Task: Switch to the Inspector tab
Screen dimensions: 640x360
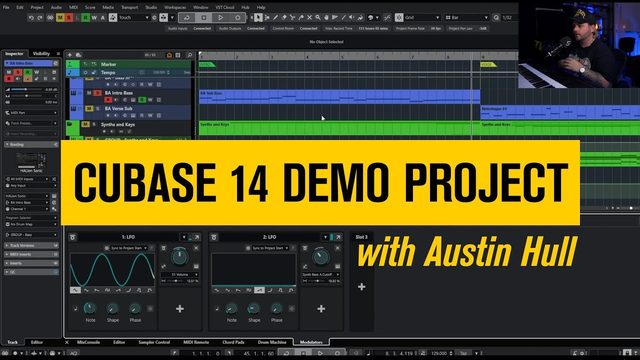Action: 14,54
